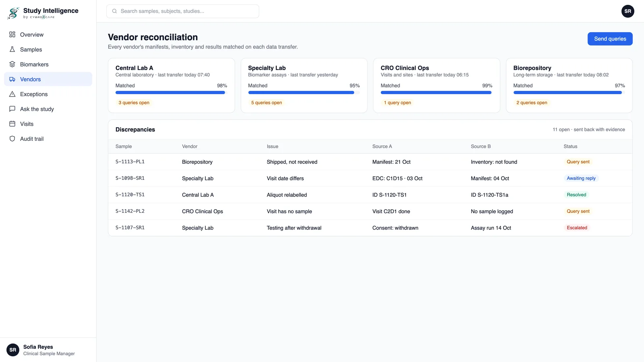Open the Biorepository vendor card title
The height and width of the screenshot is (362, 644).
coord(532,68)
